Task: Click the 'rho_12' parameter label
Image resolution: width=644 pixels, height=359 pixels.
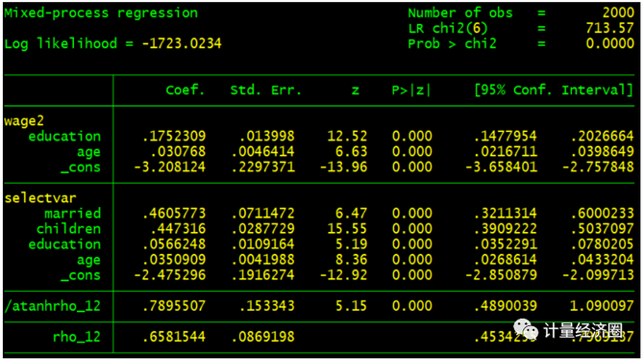Action: tap(76, 337)
